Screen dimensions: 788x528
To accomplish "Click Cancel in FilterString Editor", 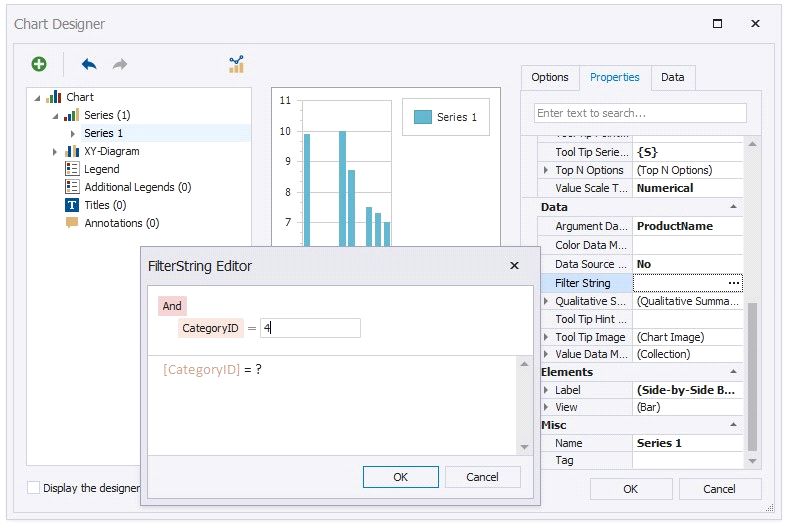I will click(x=482, y=477).
